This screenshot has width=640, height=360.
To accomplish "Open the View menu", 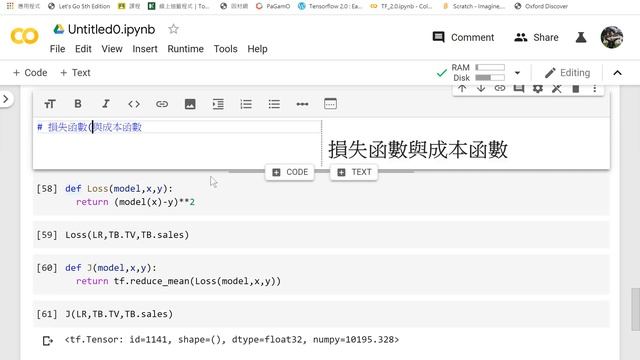I will click(x=112, y=49).
